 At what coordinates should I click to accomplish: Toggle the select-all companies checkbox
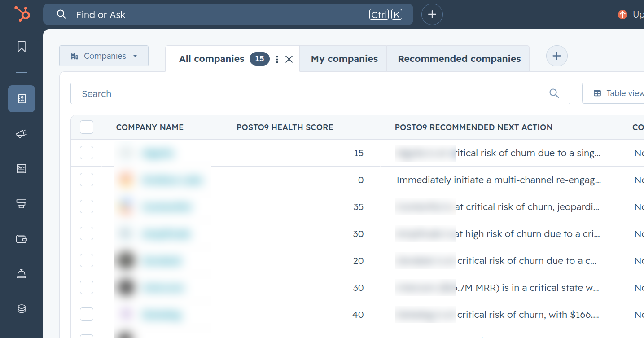pos(87,127)
